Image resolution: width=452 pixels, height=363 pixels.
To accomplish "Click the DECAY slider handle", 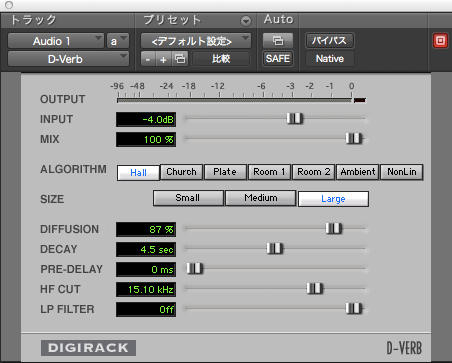I will (274, 248).
